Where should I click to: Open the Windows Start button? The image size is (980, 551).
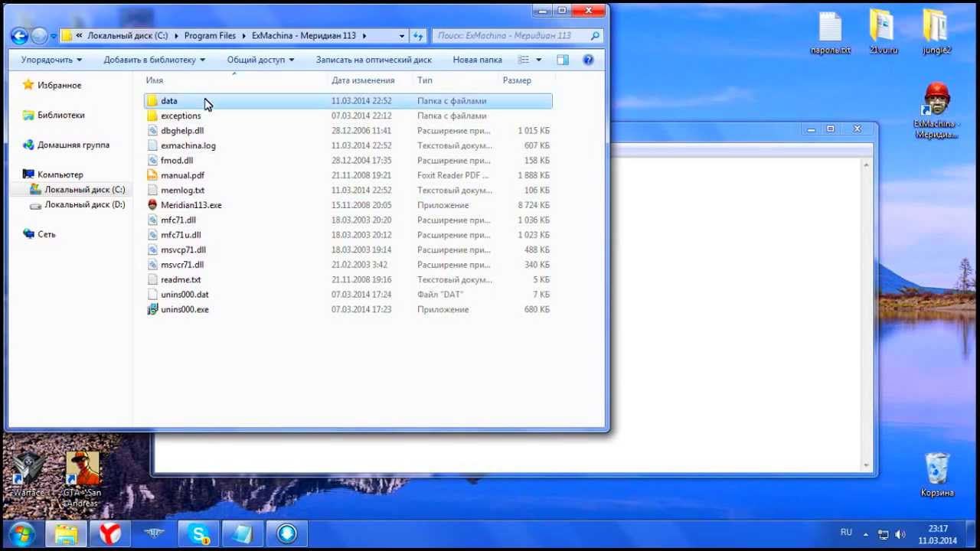[21, 533]
